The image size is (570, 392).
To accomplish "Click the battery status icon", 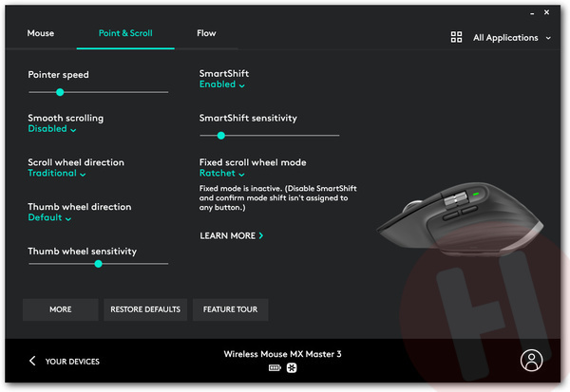I will (x=275, y=368).
